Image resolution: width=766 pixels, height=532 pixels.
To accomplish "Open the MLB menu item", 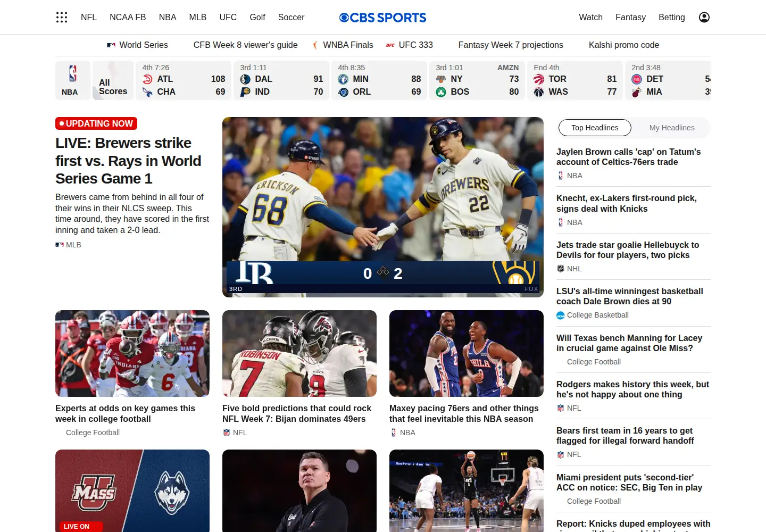I will point(198,17).
